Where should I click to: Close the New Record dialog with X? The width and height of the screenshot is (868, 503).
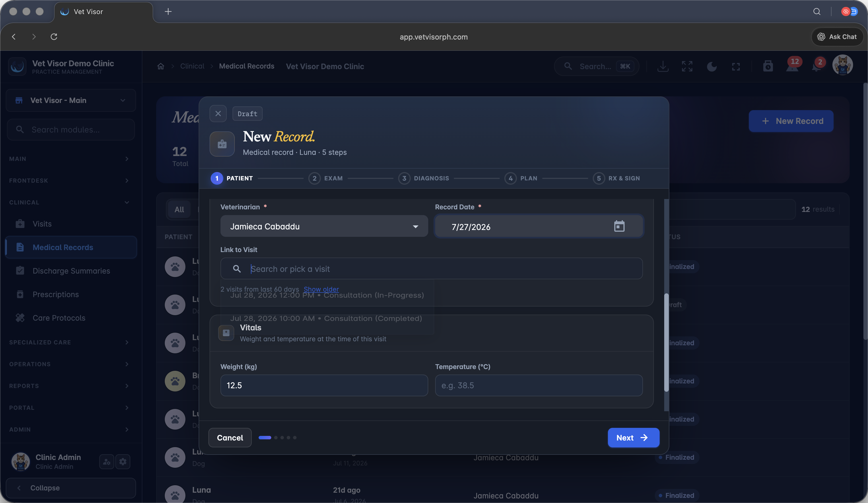(218, 114)
